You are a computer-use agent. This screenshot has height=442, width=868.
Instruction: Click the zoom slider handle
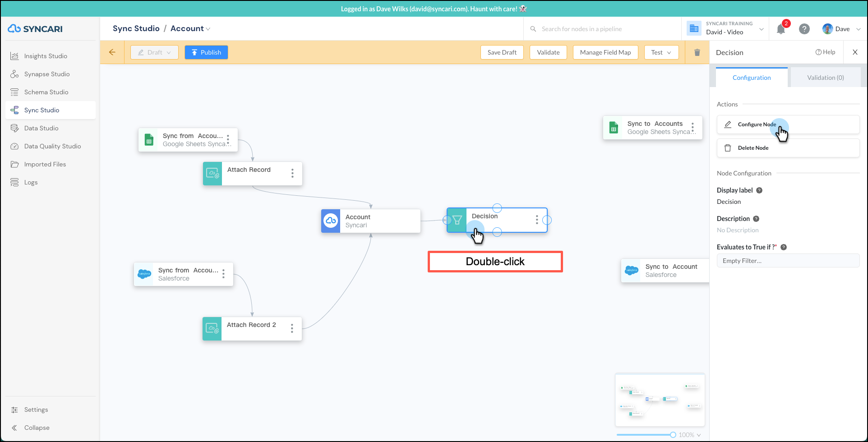(x=673, y=435)
